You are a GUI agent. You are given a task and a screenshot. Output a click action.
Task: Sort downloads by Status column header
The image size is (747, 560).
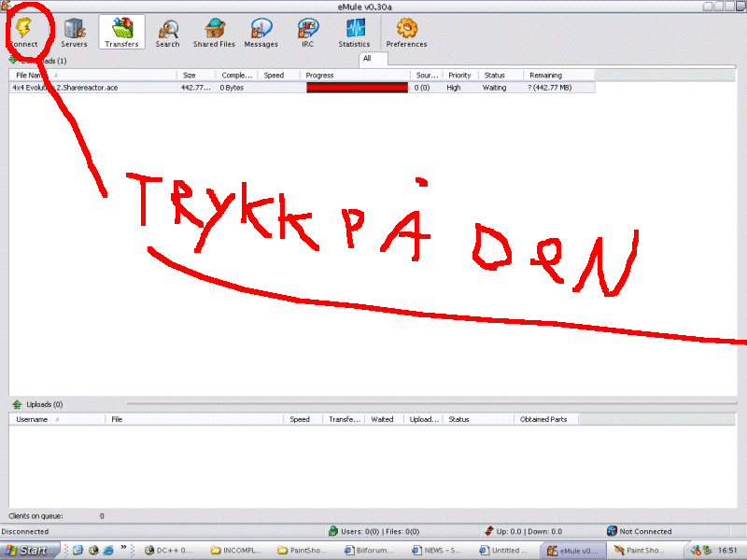pos(494,75)
